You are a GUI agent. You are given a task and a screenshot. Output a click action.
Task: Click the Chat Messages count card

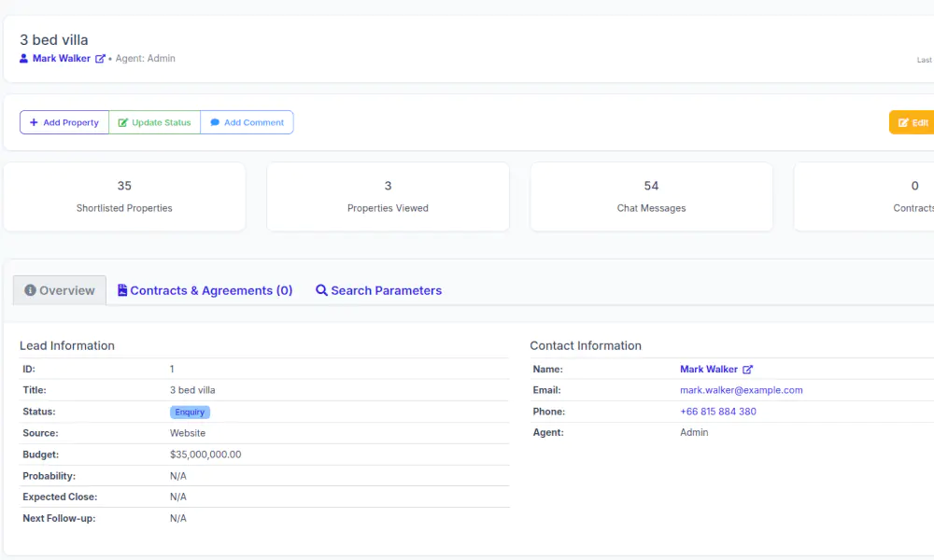point(651,197)
